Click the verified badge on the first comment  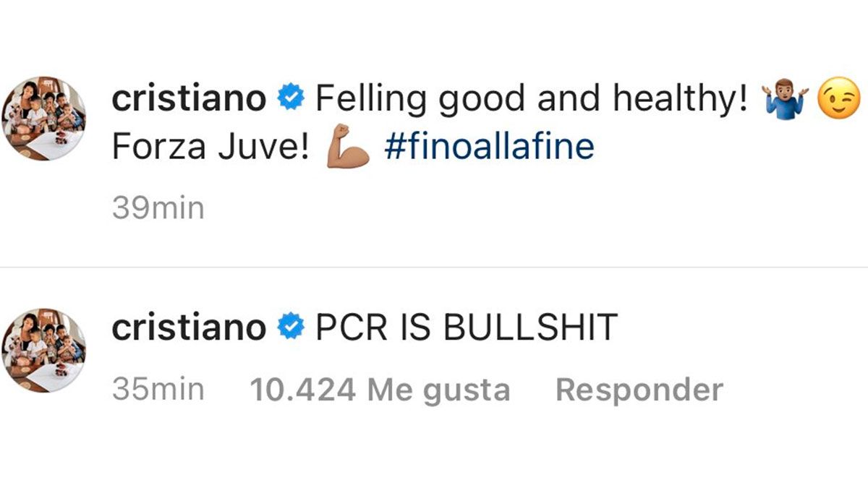[x=291, y=98]
